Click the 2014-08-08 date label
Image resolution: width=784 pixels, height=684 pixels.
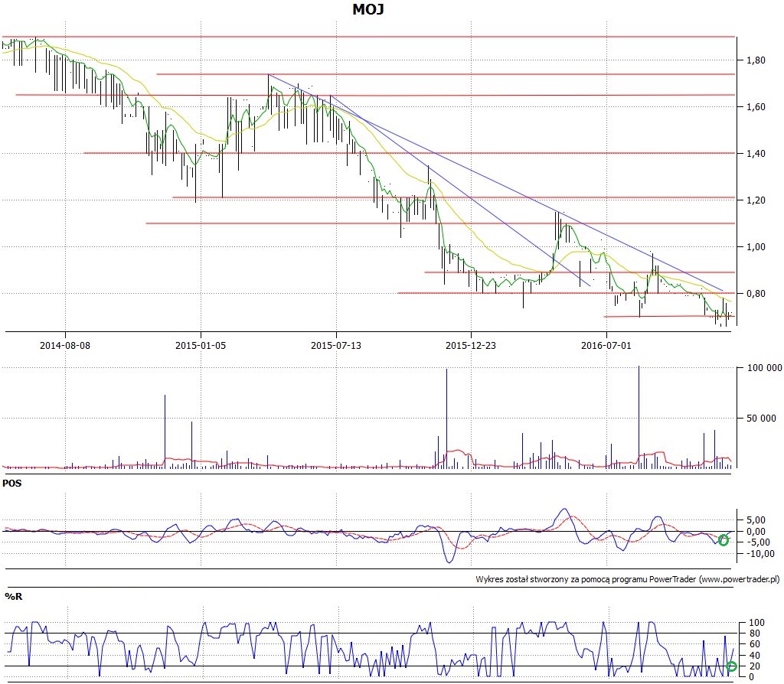point(65,345)
